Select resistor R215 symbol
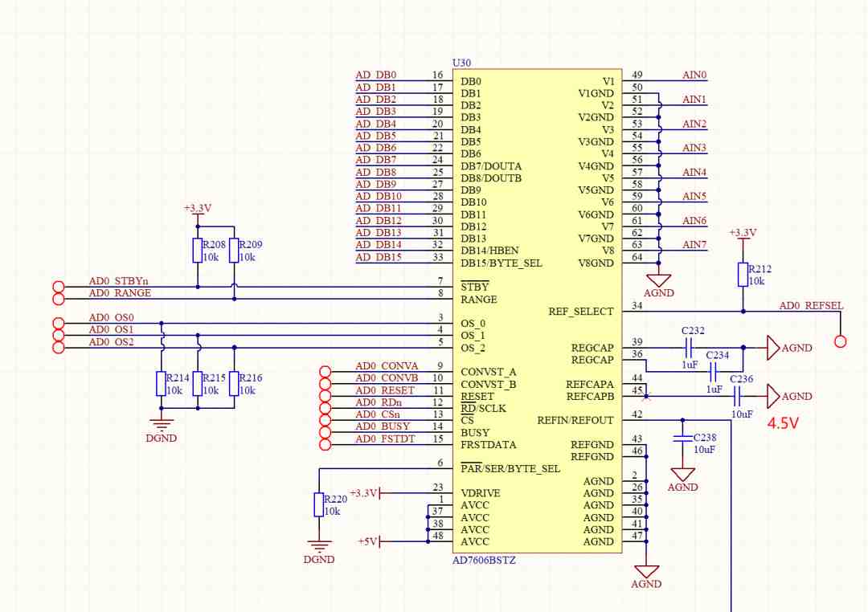The image size is (868, 612). [197, 384]
